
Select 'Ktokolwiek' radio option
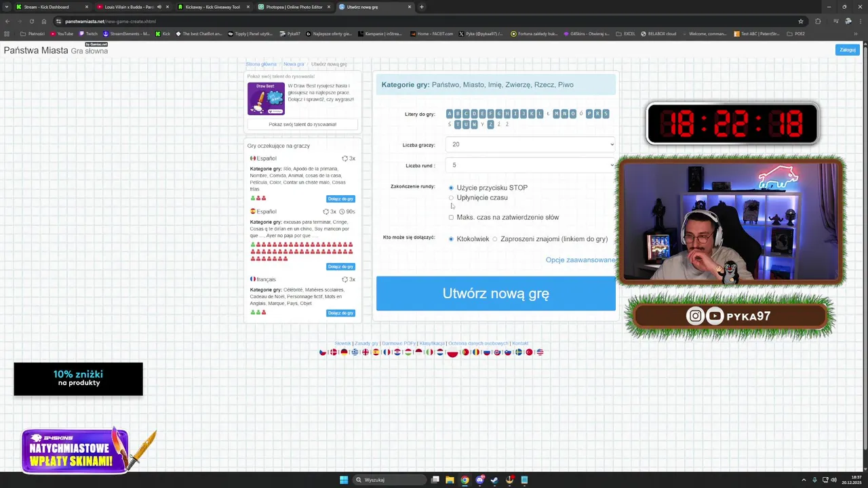[x=451, y=239]
